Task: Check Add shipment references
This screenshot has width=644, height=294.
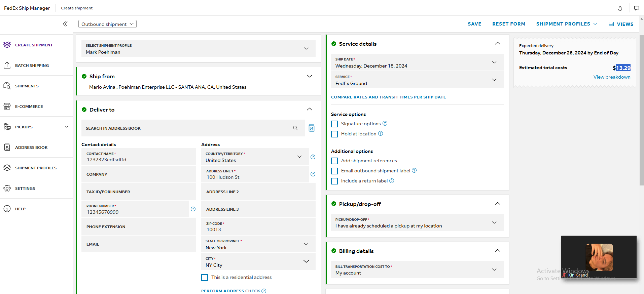Action: pos(334,161)
